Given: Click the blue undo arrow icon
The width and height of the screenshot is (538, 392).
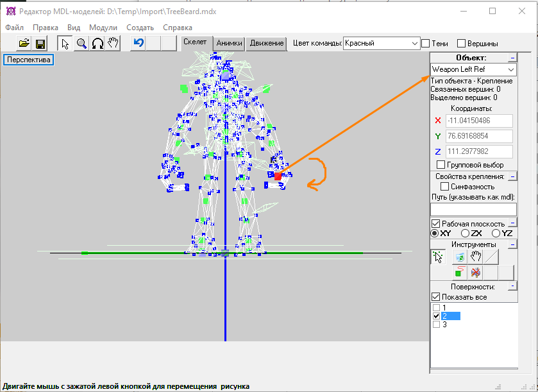Looking at the screenshot, I should [138, 43].
